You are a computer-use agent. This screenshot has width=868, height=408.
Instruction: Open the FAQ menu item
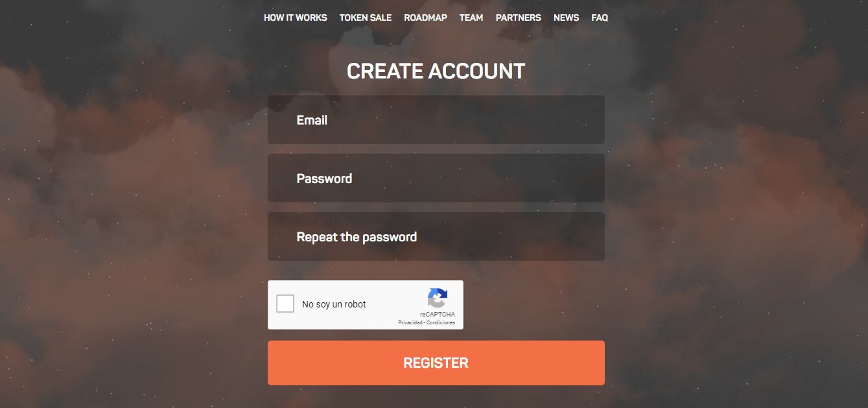tap(600, 18)
